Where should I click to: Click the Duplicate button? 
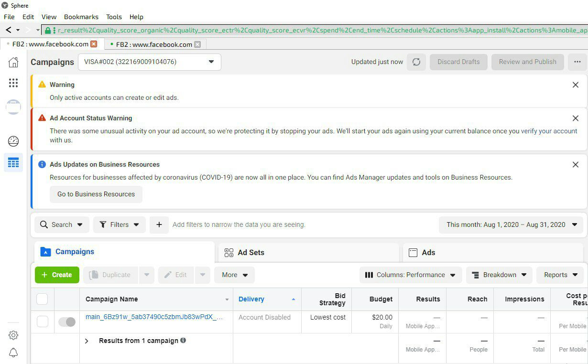click(111, 275)
